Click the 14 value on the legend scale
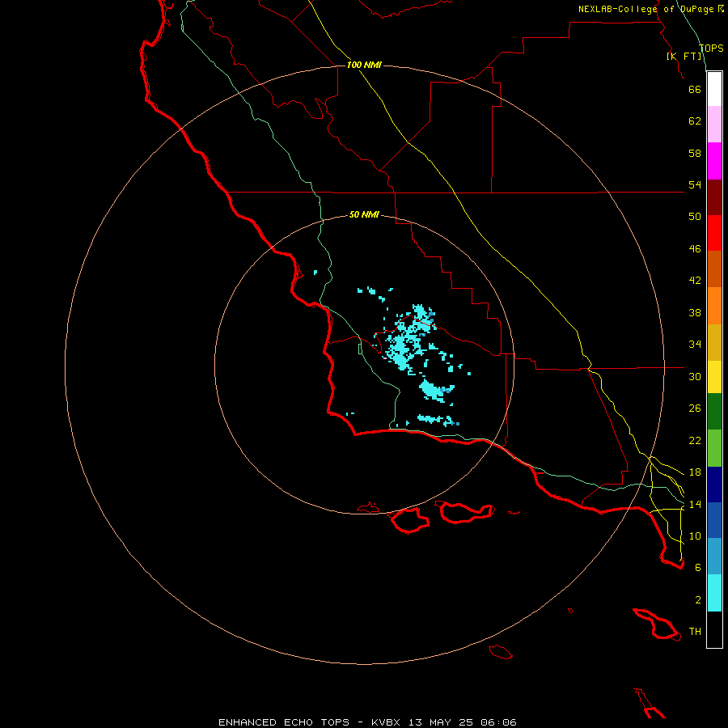The image size is (728, 728). (695, 504)
